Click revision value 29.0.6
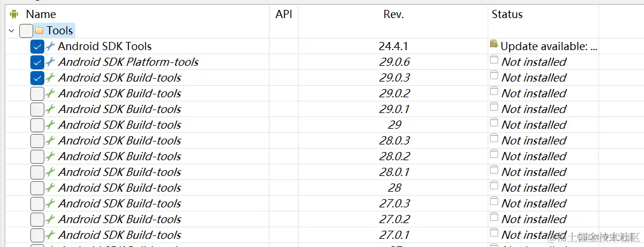Image resolution: width=644 pixels, height=247 pixels. (x=394, y=62)
